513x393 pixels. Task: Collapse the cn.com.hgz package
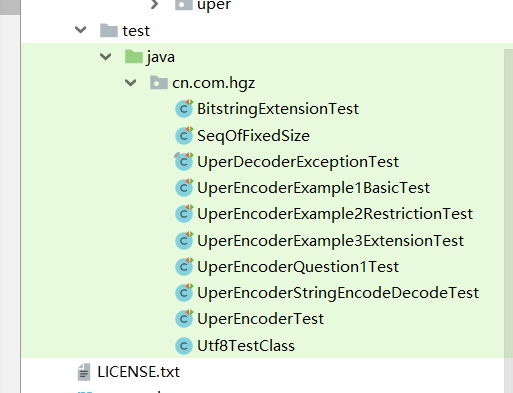131,82
